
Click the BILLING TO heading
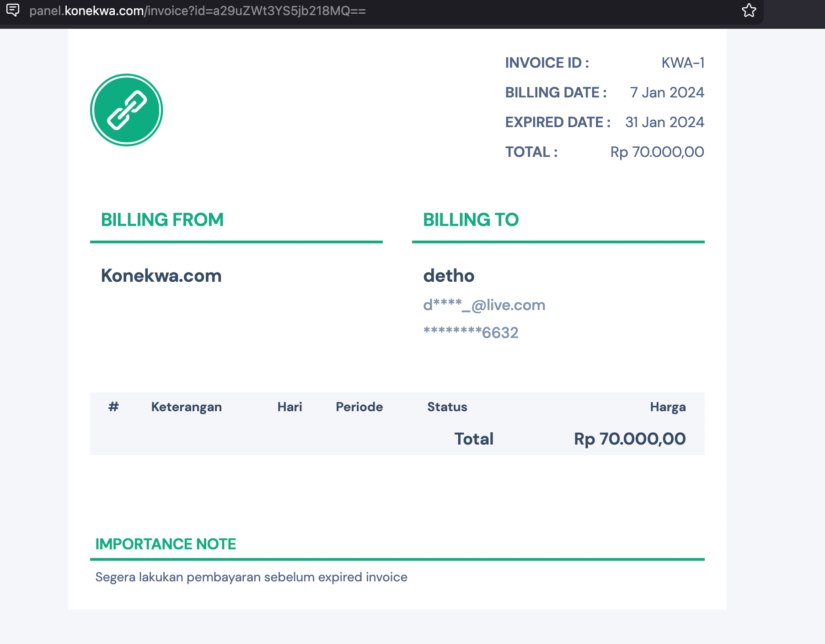[x=471, y=220]
